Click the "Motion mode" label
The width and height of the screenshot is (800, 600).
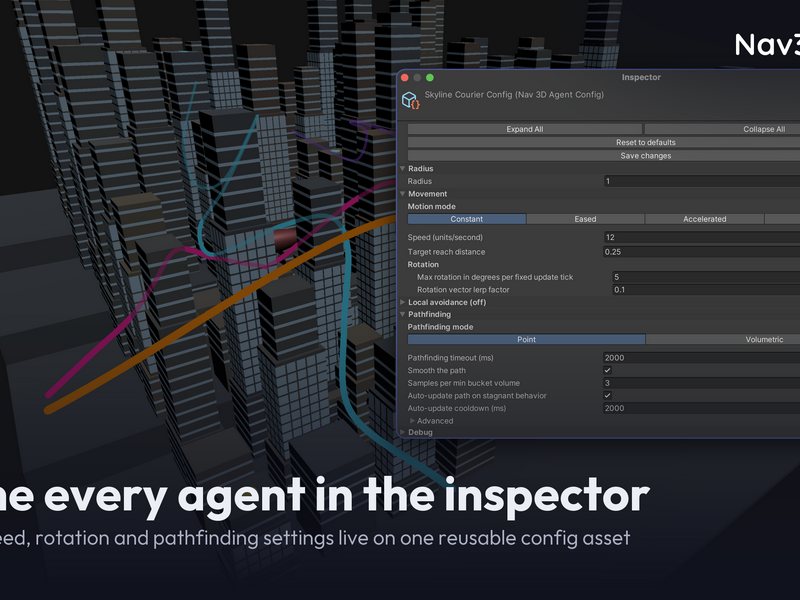[x=432, y=206]
